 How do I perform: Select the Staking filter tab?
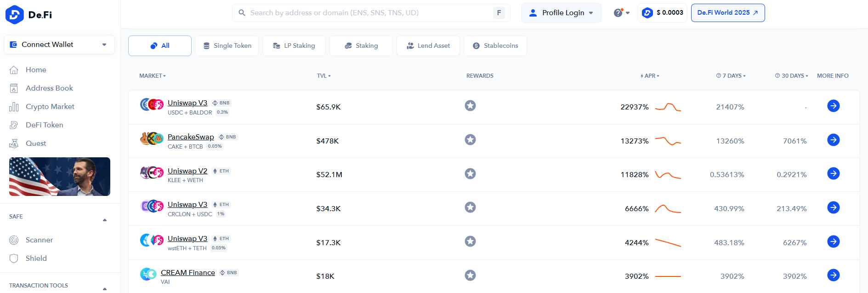(x=361, y=46)
